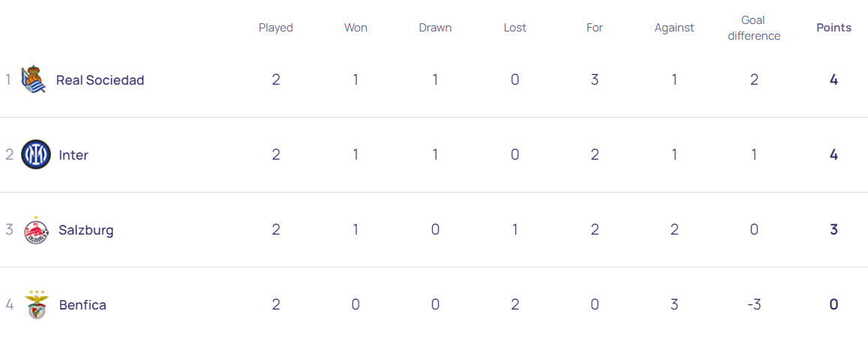
Task: Sort by the Points column header
Action: [x=833, y=28]
